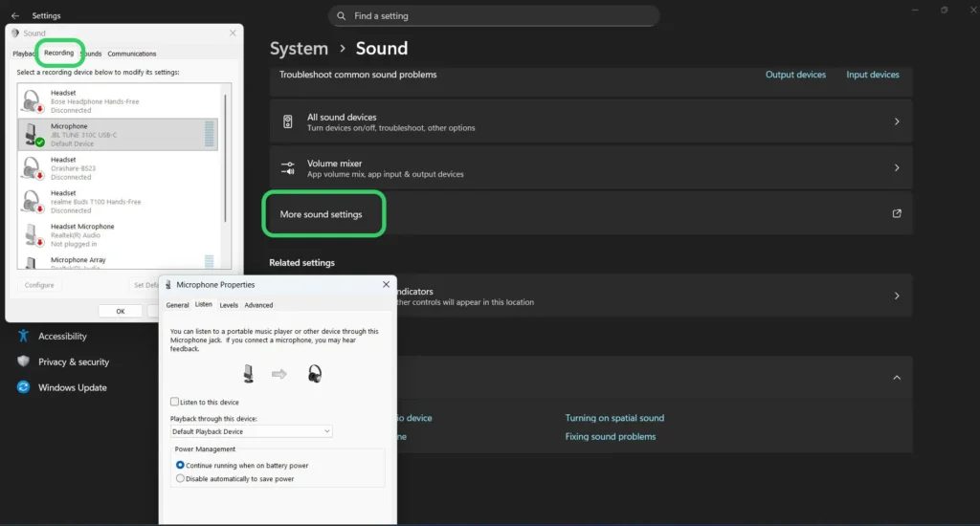Viewport: 980px width, 526px height.
Task: Click the Bose Headphone headset icon
Action: tap(32, 101)
